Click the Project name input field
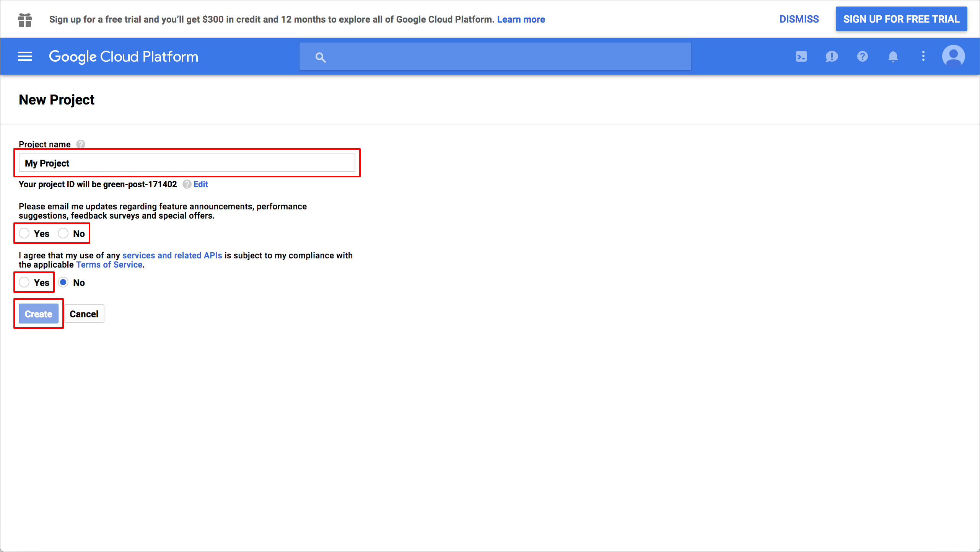This screenshot has height=552, width=980. click(187, 163)
